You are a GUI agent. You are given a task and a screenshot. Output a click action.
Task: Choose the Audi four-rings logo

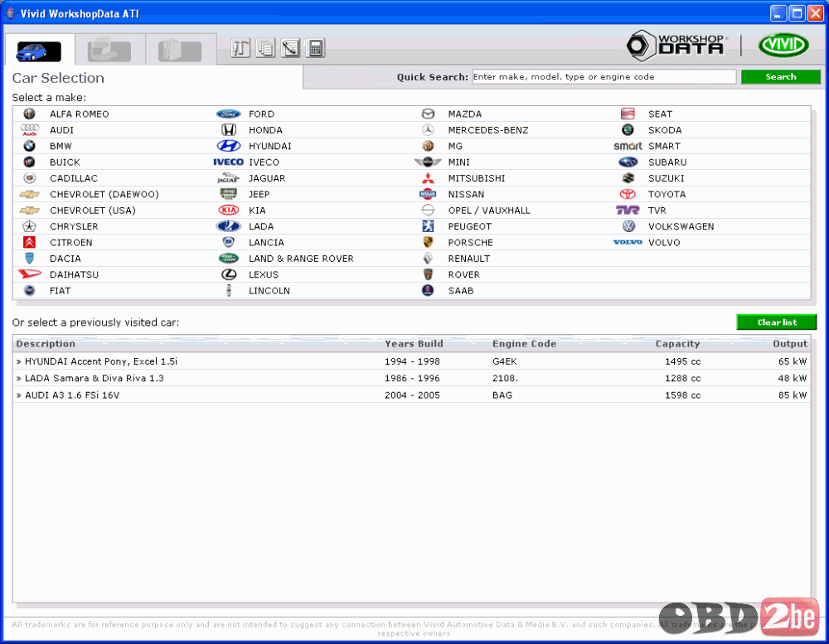click(30, 130)
